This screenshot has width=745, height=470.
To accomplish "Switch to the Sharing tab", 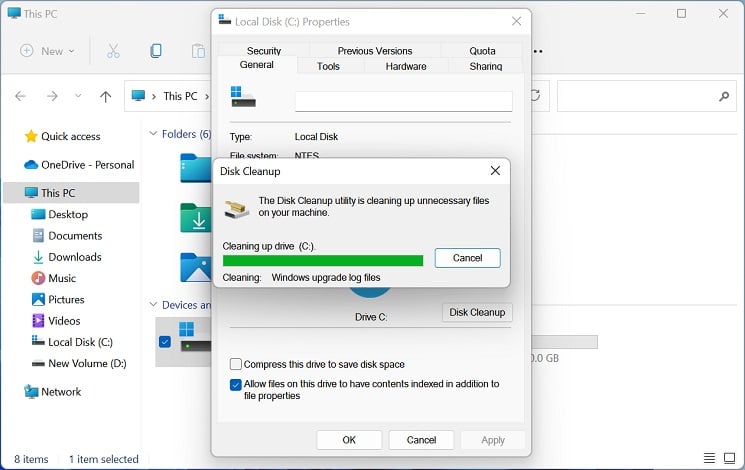I will [486, 66].
